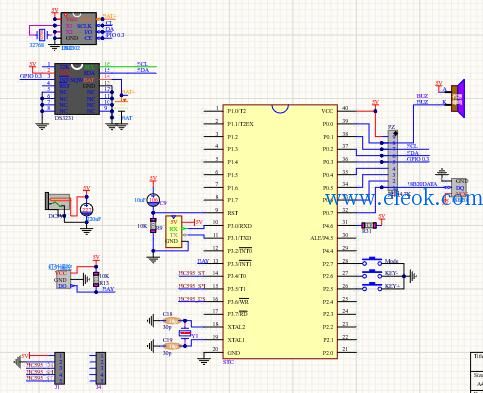Click the "P2.0" pin label

coord(328,353)
